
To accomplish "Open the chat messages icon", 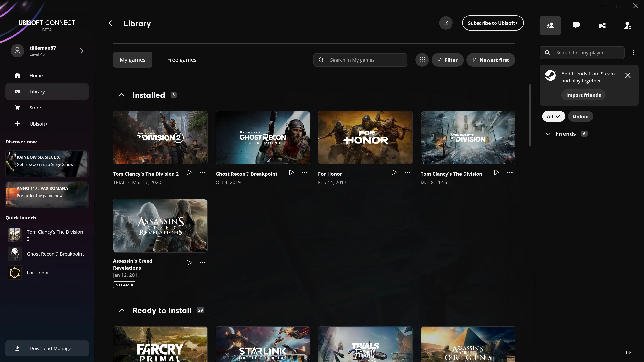I will coord(576,25).
